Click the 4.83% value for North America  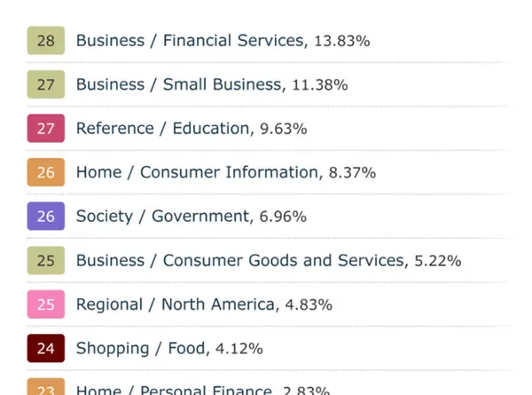pyautogui.click(x=309, y=304)
